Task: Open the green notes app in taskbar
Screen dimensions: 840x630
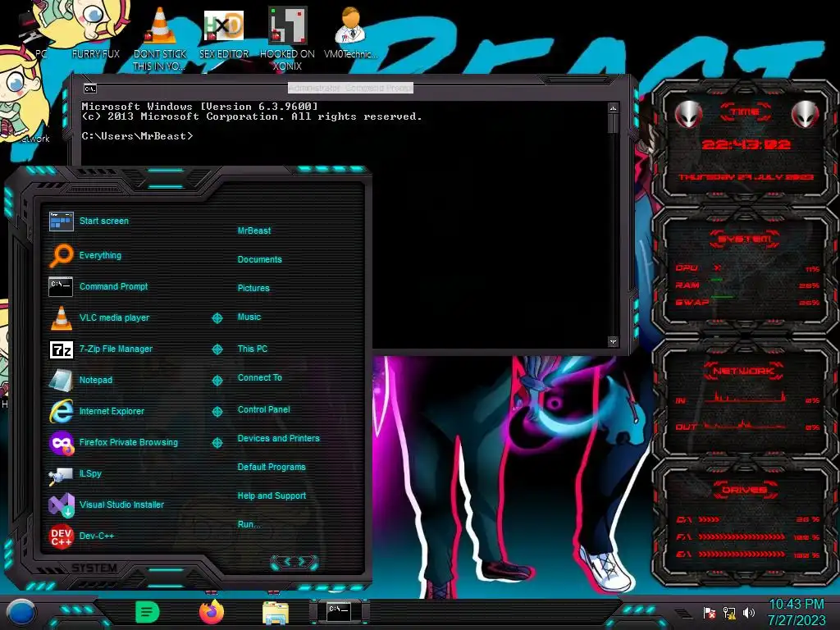Action: [148, 612]
